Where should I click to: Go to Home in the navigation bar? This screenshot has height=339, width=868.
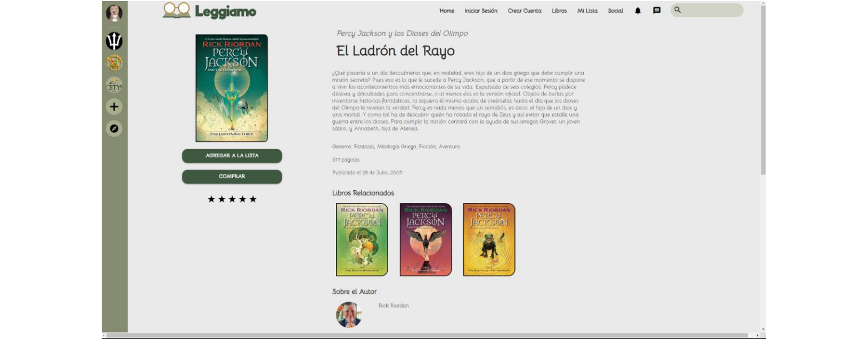coord(447,11)
